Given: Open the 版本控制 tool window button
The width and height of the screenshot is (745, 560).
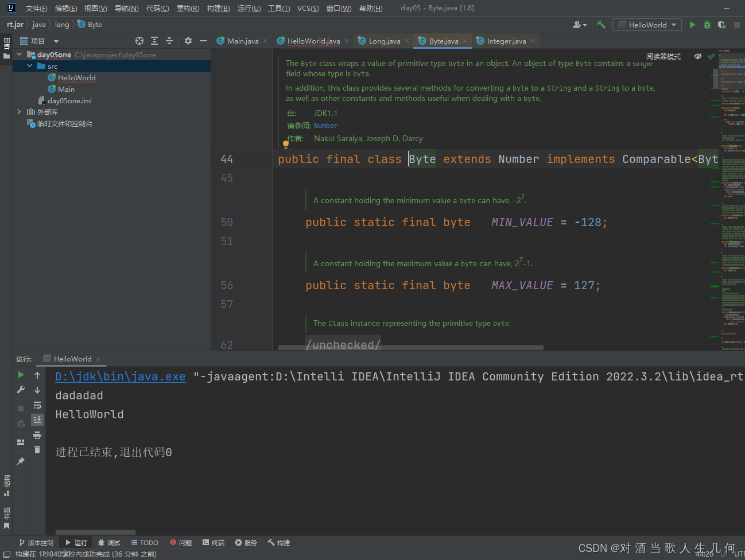Looking at the screenshot, I should pos(36,543).
